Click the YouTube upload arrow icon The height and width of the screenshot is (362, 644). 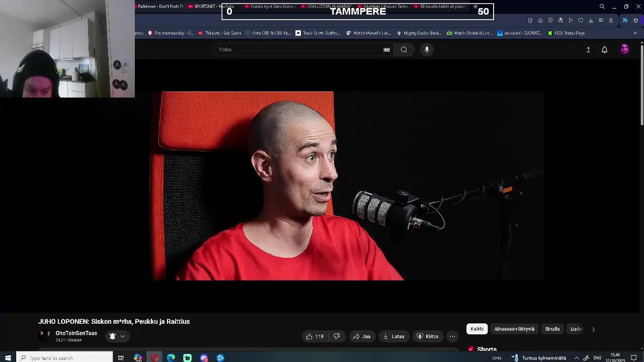pyautogui.click(x=588, y=49)
